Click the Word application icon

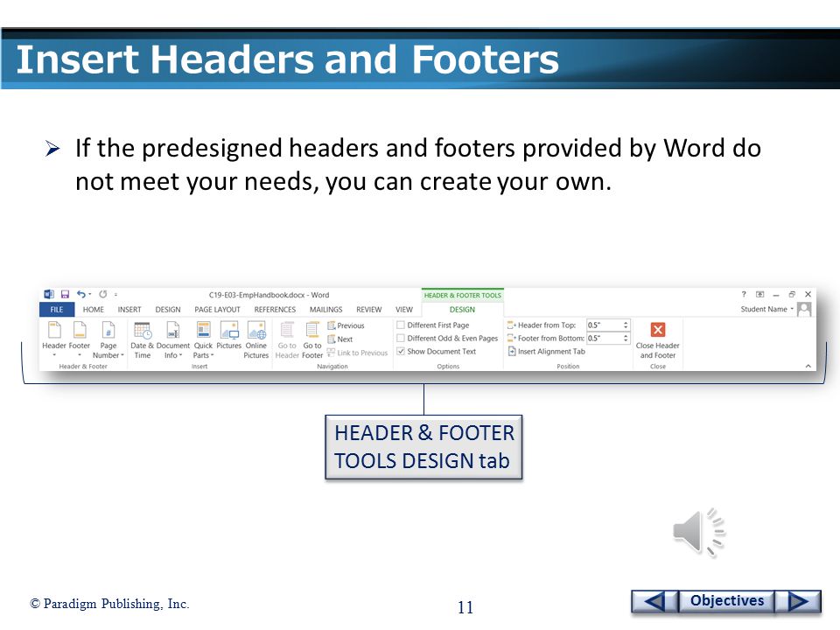click(49, 294)
